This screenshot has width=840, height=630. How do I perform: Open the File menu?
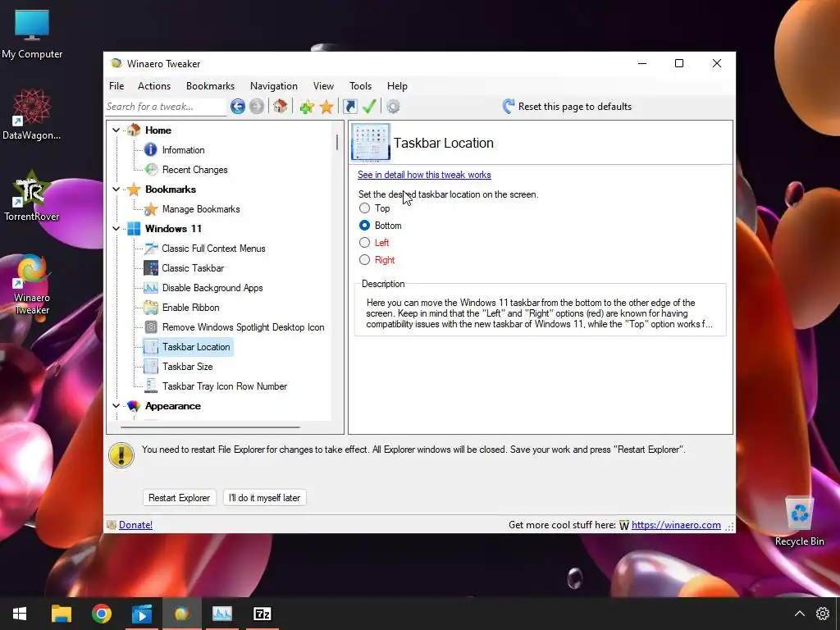tap(116, 85)
